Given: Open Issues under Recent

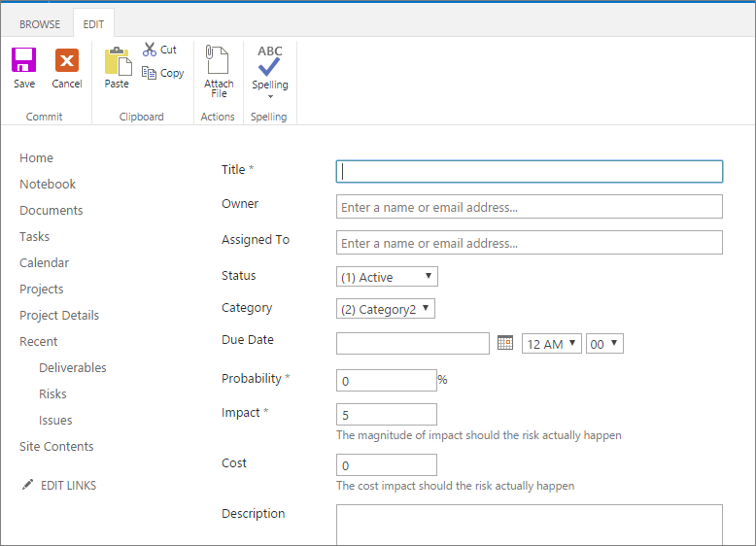Looking at the screenshot, I should 55,421.
